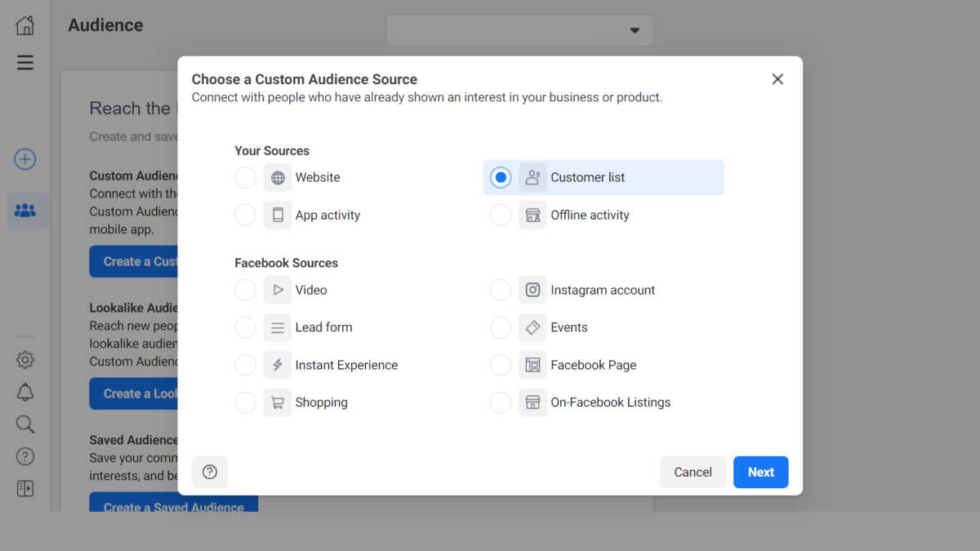Close the Choose a Custom Audience Source dialog
This screenshot has height=551, width=980.
tap(777, 78)
